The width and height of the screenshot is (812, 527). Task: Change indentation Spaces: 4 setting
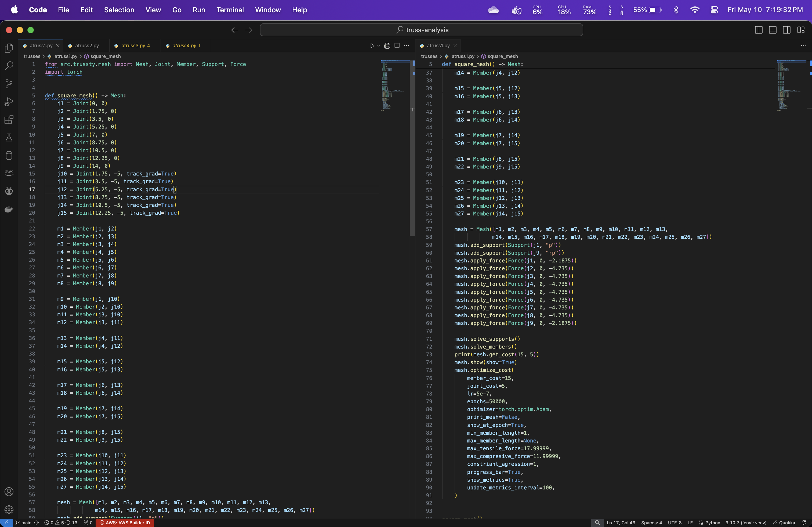pyautogui.click(x=651, y=522)
